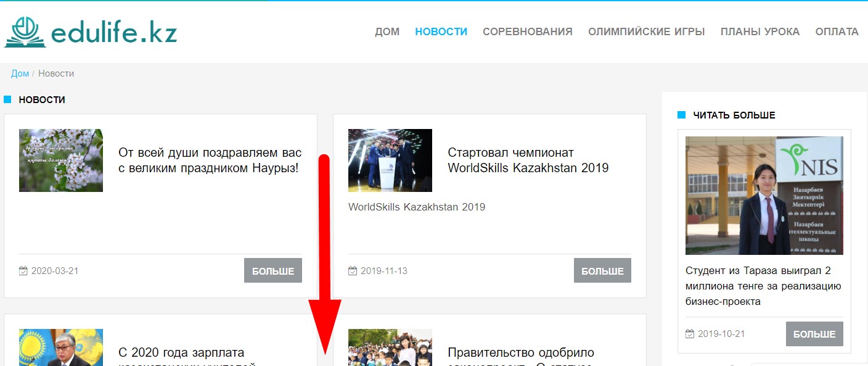Click the edulife.kz logo
This screenshot has width=868, height=366.
[91, 32]
